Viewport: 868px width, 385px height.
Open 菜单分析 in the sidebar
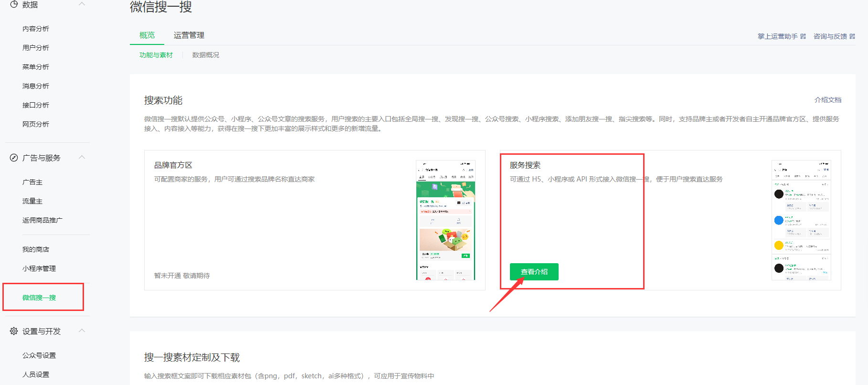pos(36,67)
